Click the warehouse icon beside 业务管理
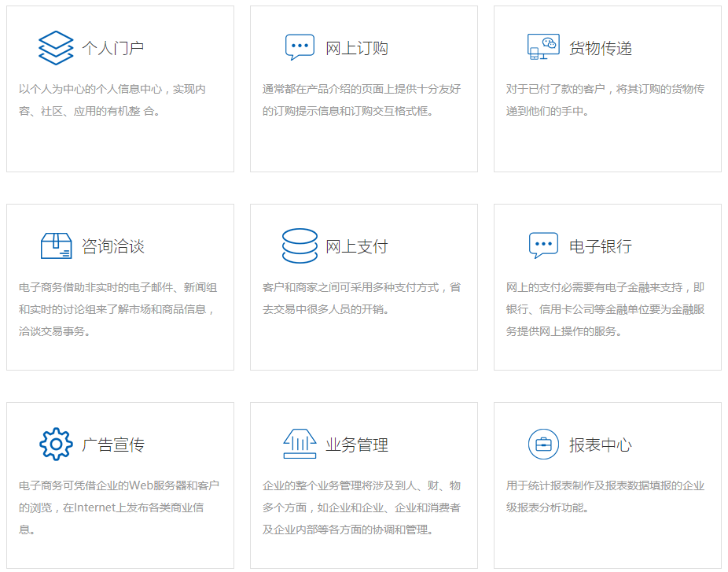 (x=300, y=445)
